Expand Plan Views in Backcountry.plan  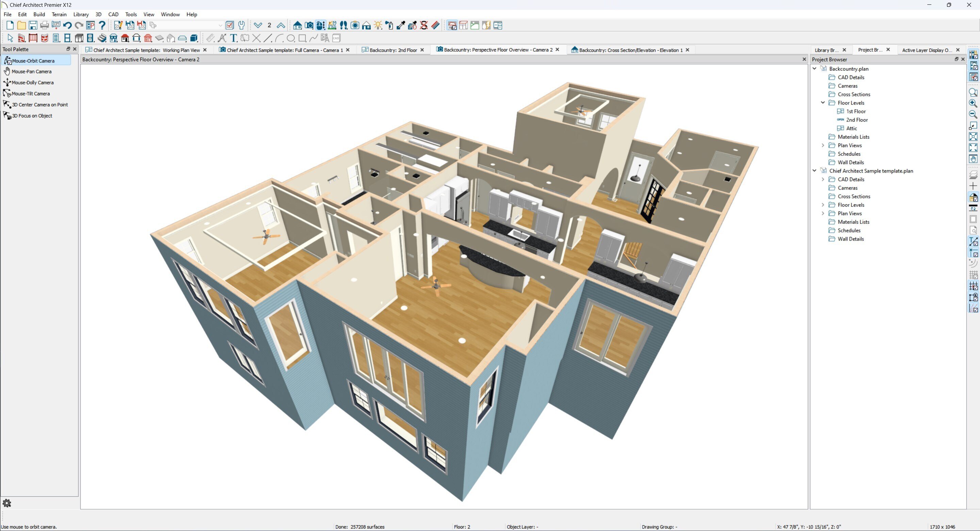click(x=823, y=145)
